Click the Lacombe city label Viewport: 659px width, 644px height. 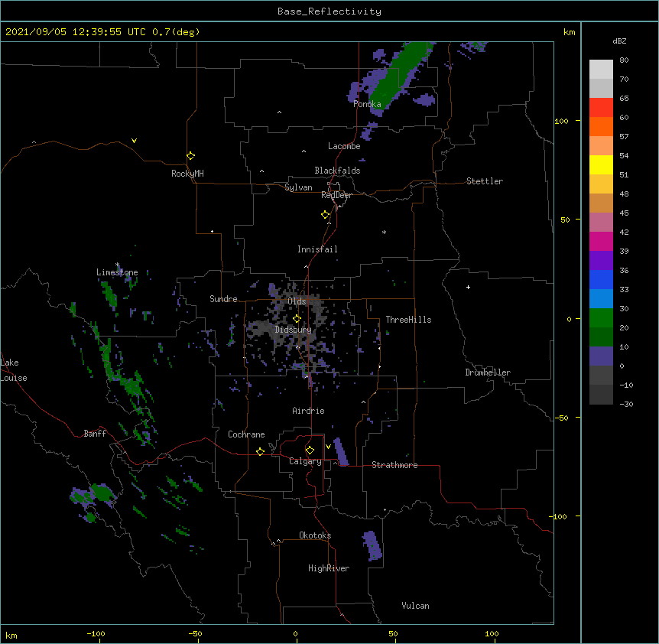click(x=344, y=146)
